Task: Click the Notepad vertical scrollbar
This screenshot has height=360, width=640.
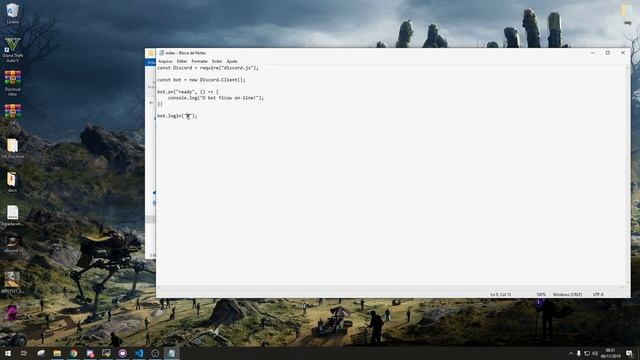Action: (x=627, y=175)
